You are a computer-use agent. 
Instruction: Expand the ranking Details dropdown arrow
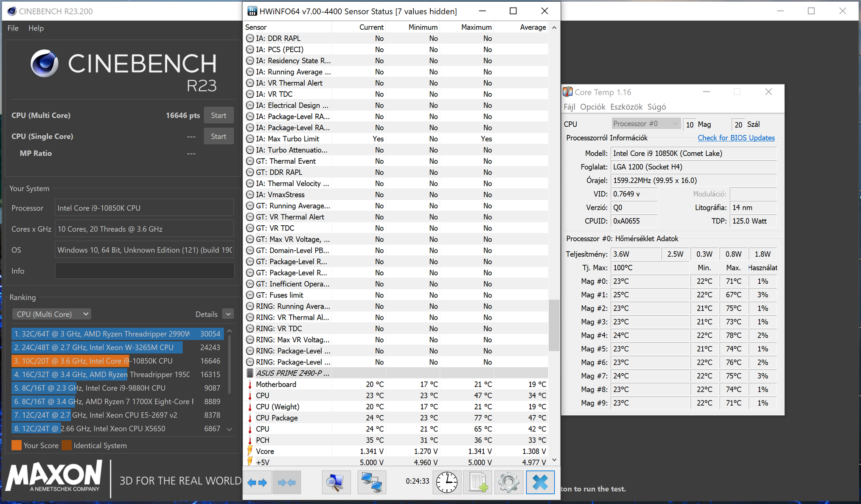point(228,314)
